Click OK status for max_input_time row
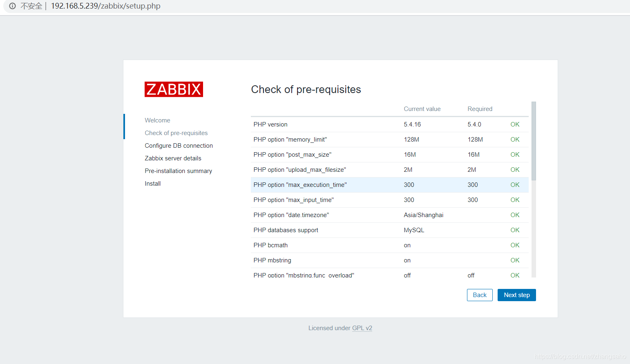The height and width of the screenshot is (364, 630). point(515,200)
